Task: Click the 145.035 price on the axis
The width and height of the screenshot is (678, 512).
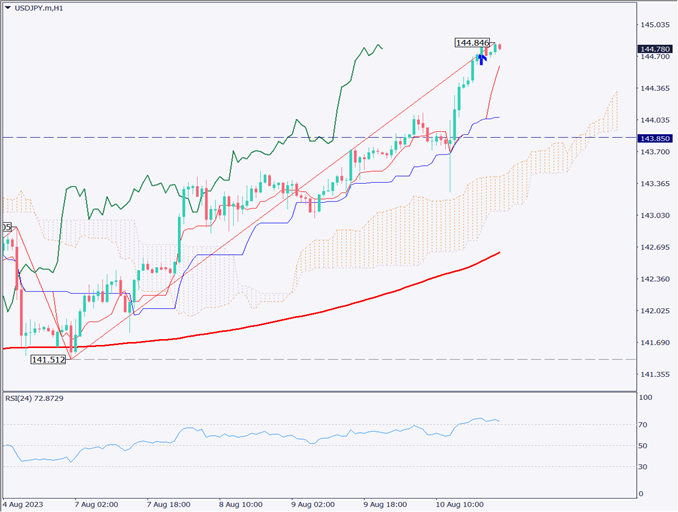Action: tap(654, 24)
